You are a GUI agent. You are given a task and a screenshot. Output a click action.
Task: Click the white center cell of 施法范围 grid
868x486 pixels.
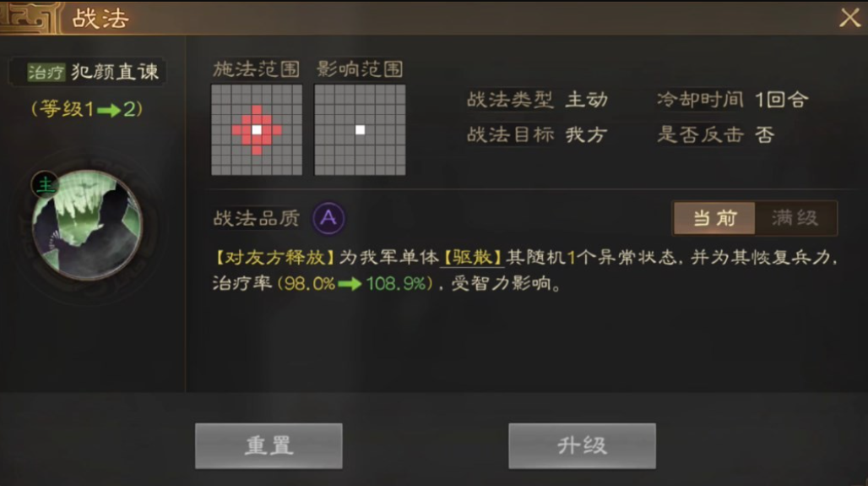[x=257, y=130]
